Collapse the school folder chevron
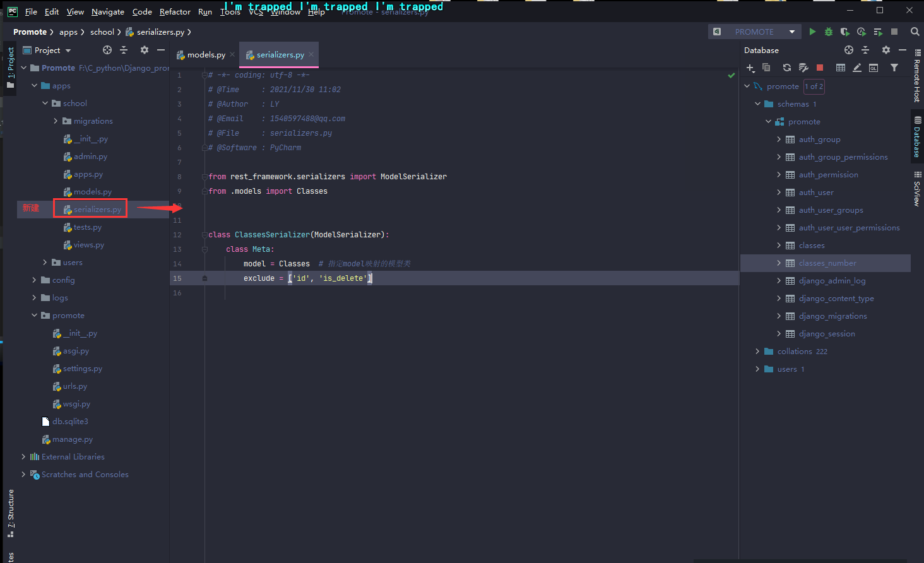 coord(45,103)
